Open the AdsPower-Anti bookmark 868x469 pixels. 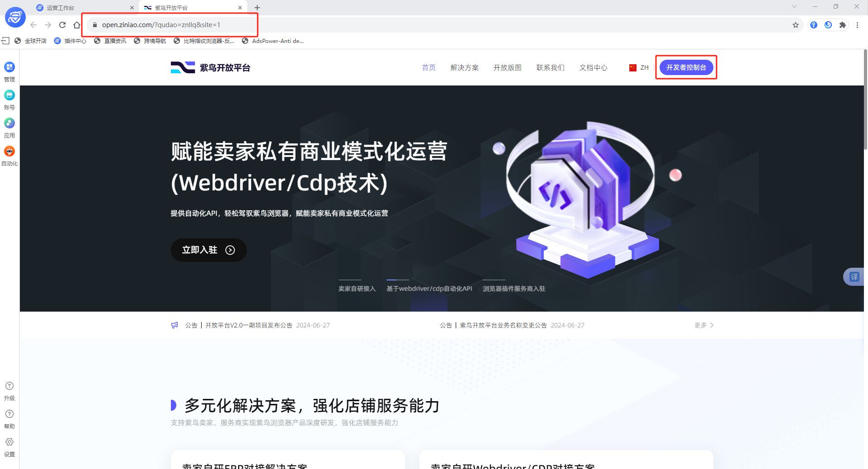[273, 41]
